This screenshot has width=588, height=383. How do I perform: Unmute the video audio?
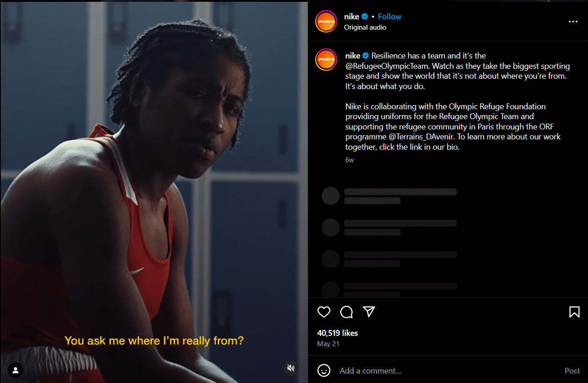coord(291,368)
